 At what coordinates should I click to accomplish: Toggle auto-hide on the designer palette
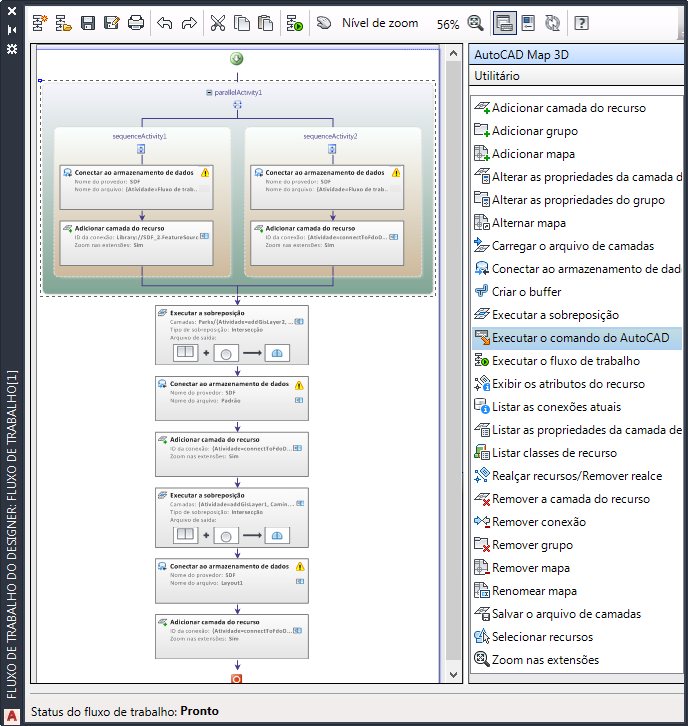[x=12, y=30]
